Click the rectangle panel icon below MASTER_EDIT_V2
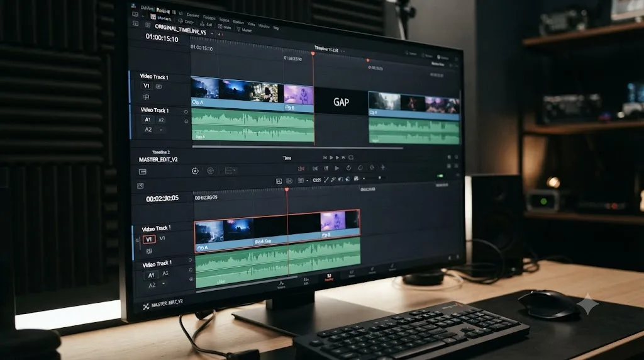Screen dimensions: 644x360 click(x=143, y=172)
